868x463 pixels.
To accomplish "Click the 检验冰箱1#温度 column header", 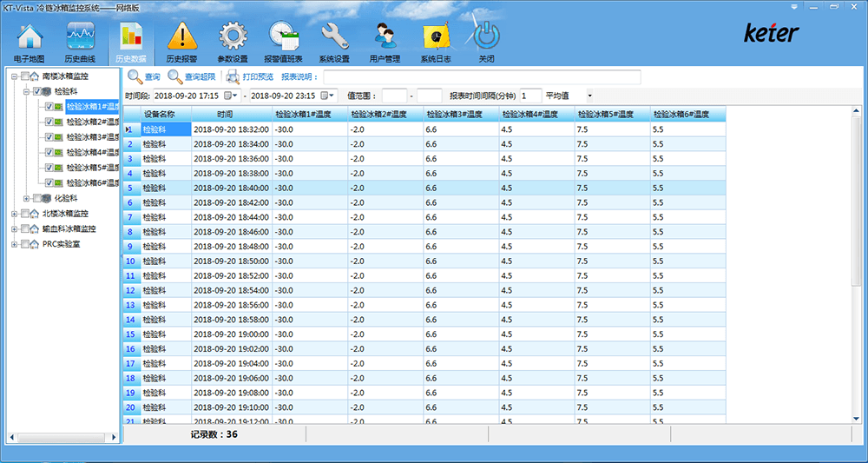I will (x=310, y=114).
